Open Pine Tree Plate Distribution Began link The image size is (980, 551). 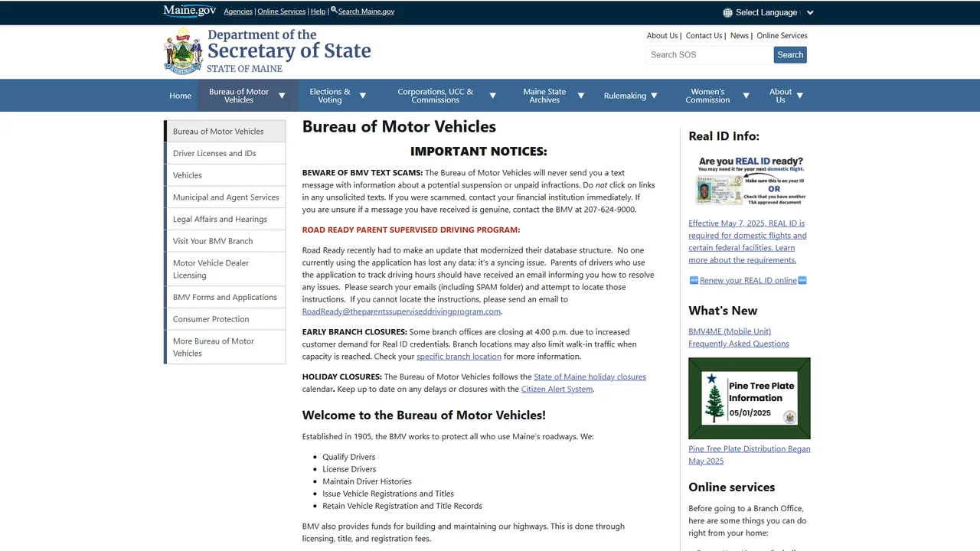(x=750, y=455)
